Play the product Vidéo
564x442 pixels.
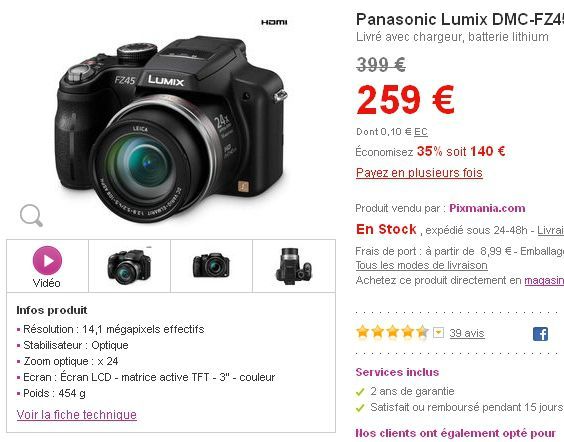(x=47, y=266)
